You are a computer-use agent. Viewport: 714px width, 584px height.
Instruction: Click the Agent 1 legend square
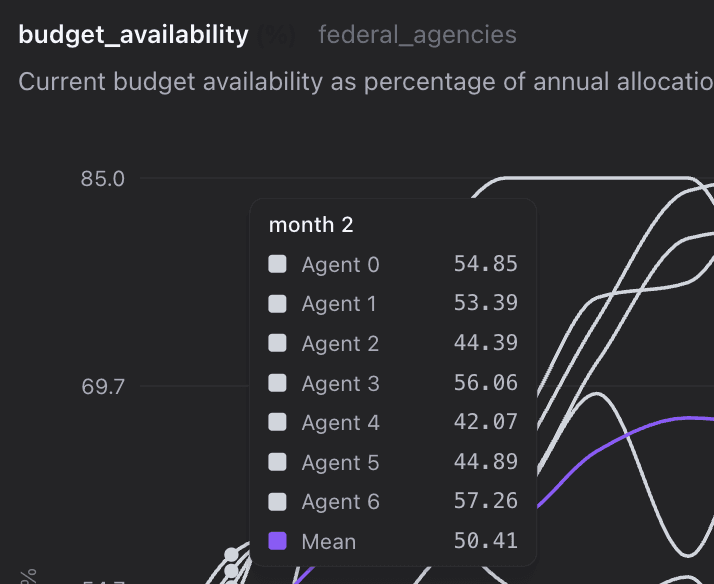[278, 304]
